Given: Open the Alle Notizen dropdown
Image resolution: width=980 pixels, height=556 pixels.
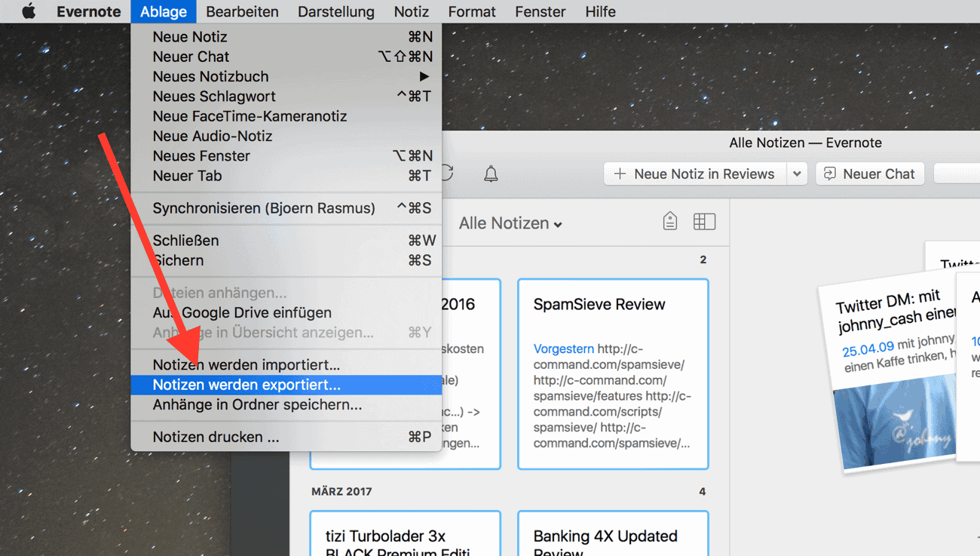Looking at the screenshot, I should (x=511, y=223).
